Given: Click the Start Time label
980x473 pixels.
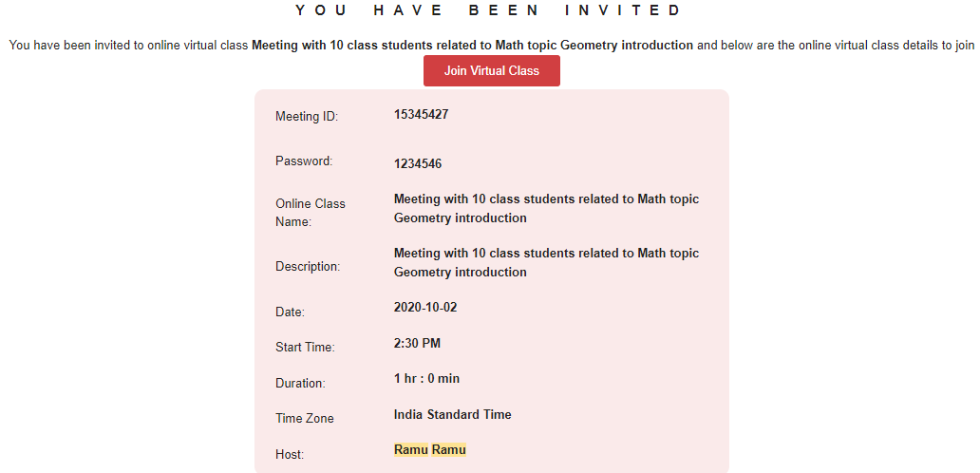Looking at the screenshot, I should pos(305,348).
